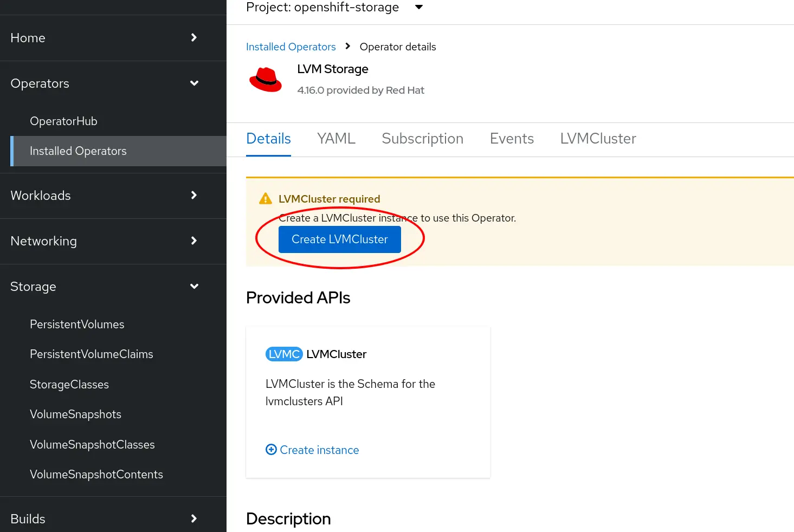Screen dimensions: 794x532
Task: Click the 'LVMCluster is the Schema' description text
Action: click(x=350, y=393)
